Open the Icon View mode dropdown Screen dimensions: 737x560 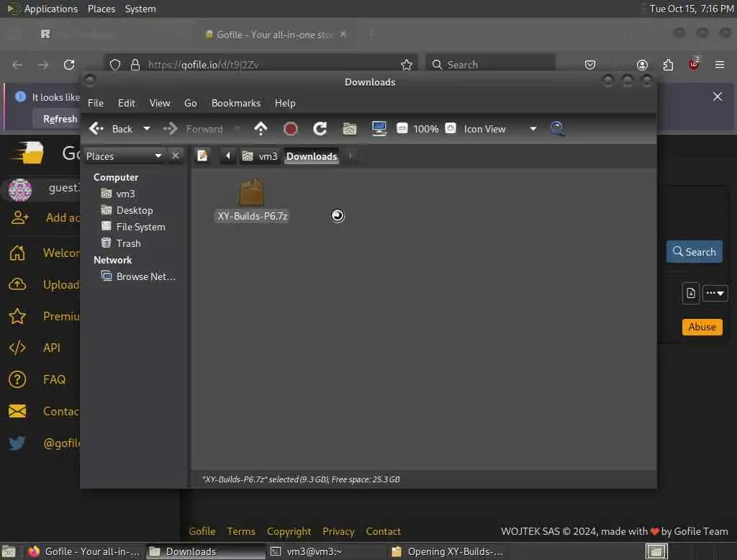point(499,129)
